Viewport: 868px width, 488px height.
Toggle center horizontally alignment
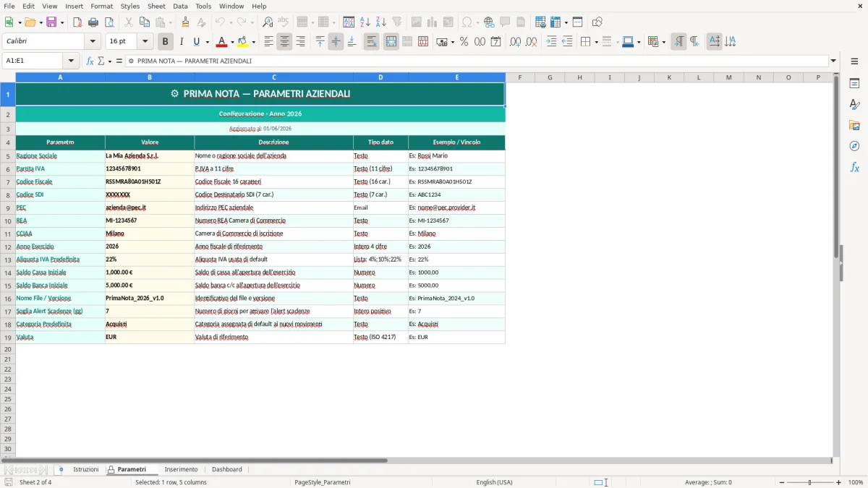(284, 42)
